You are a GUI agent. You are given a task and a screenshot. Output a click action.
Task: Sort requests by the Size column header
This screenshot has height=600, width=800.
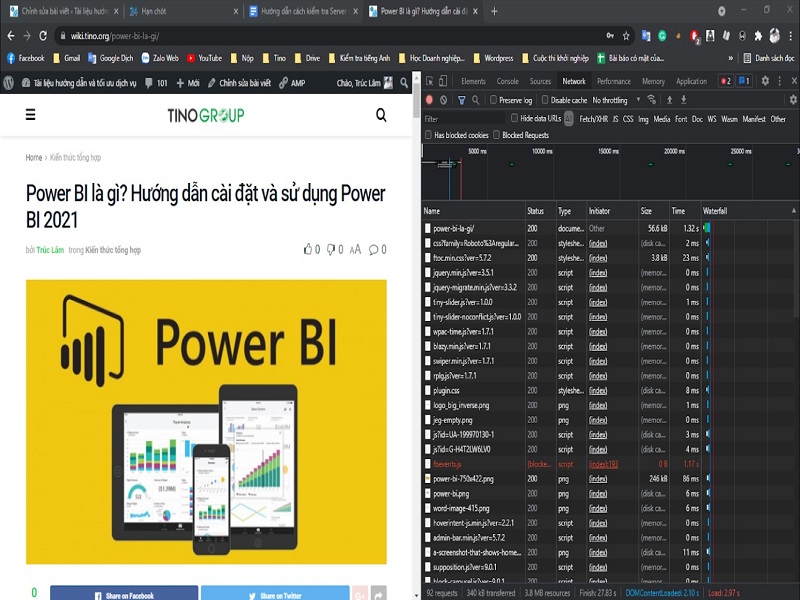[x=654, y=211]
